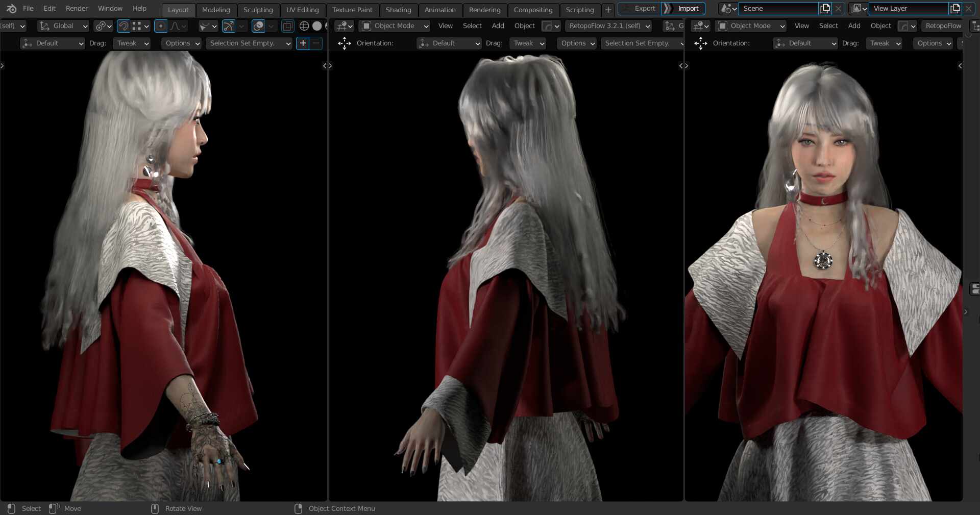The height and width of the screenshot is (515, 980).
Task: Toggle X-ray mode in the viewport
Action: (x=287, y=26)
